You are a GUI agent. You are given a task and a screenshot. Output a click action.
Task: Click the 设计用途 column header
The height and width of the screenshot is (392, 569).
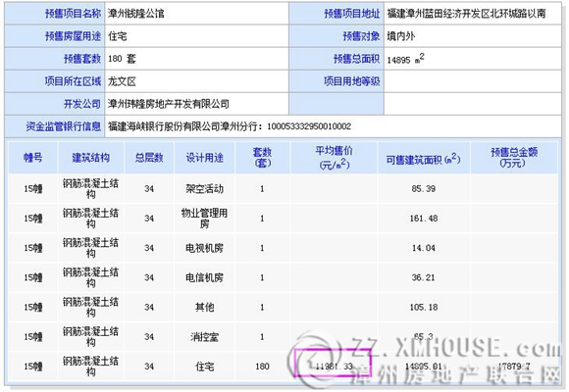(x=205, y=158)
